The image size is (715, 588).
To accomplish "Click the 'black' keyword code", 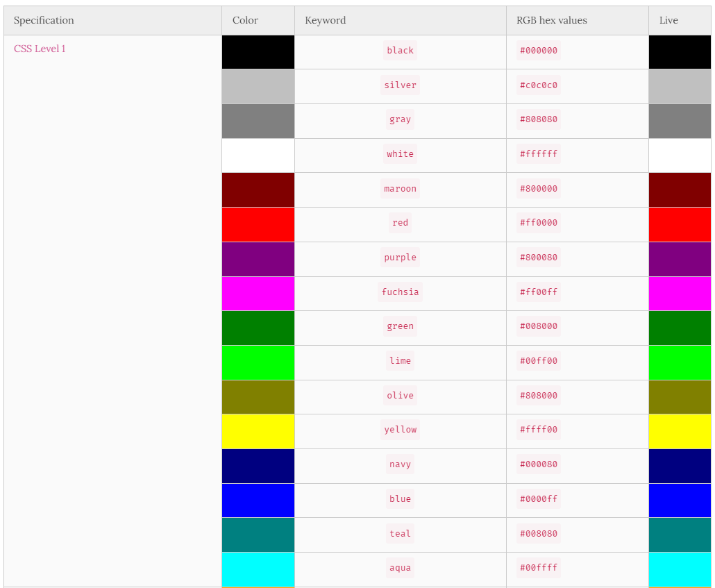I will click(x=400, y=50).
